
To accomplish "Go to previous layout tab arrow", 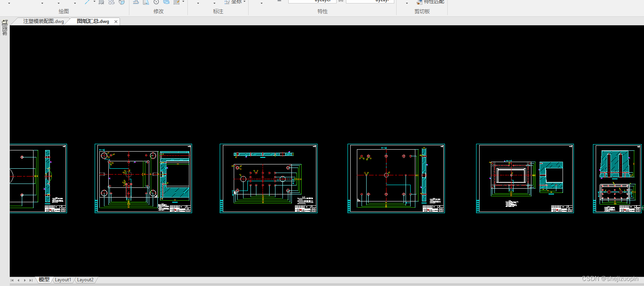I will tap(18, 280).
